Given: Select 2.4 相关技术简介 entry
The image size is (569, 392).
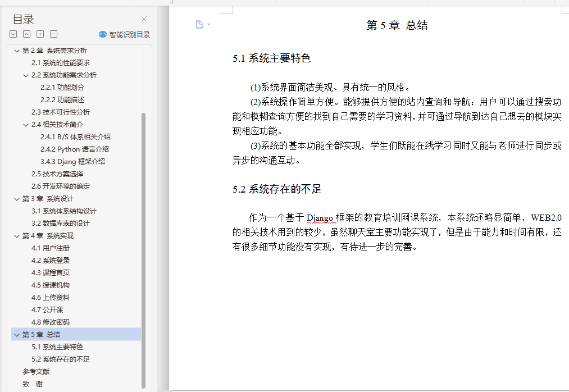Looking at the screenshot, I should (x=57, y=125).
